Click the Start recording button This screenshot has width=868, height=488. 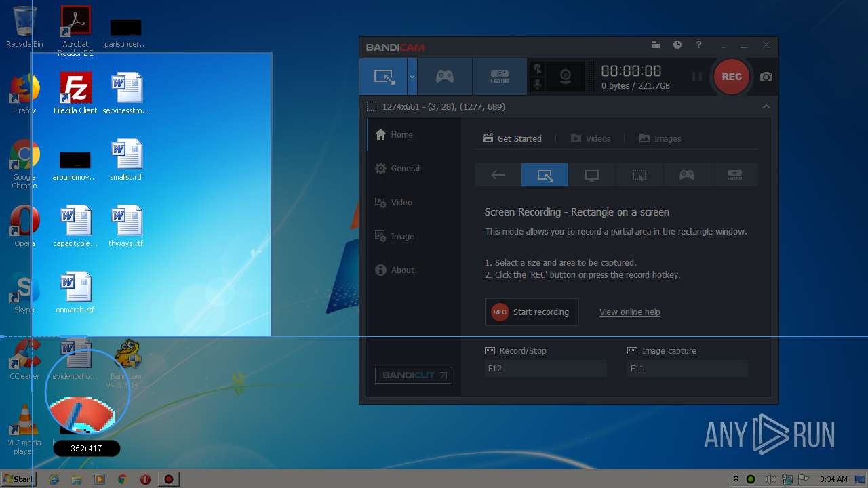[532, 312]
